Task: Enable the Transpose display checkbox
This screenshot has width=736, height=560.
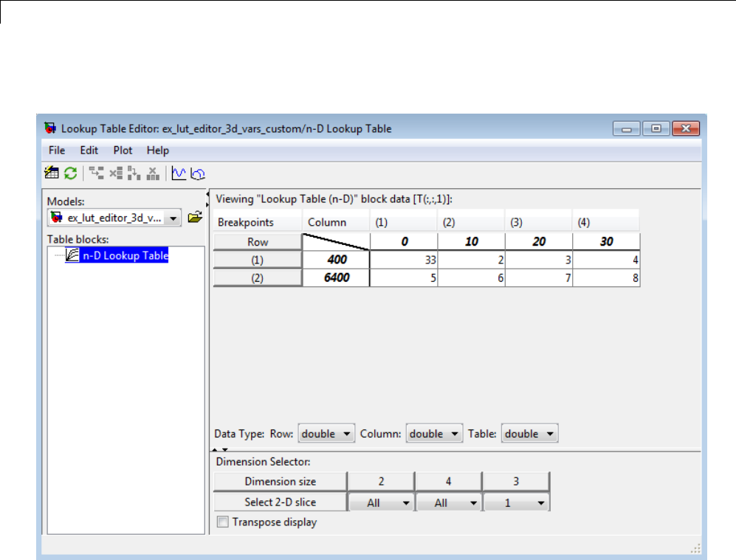Action: coord(223,522)
